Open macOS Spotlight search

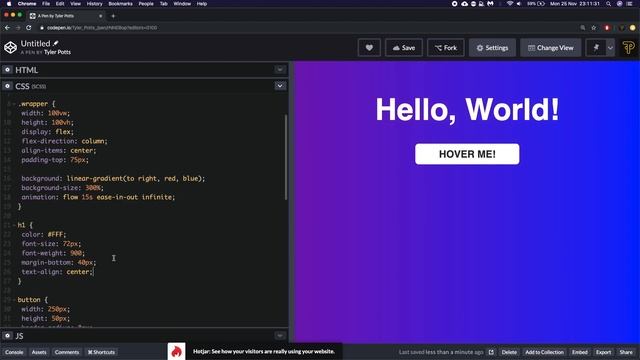[608, 4]
